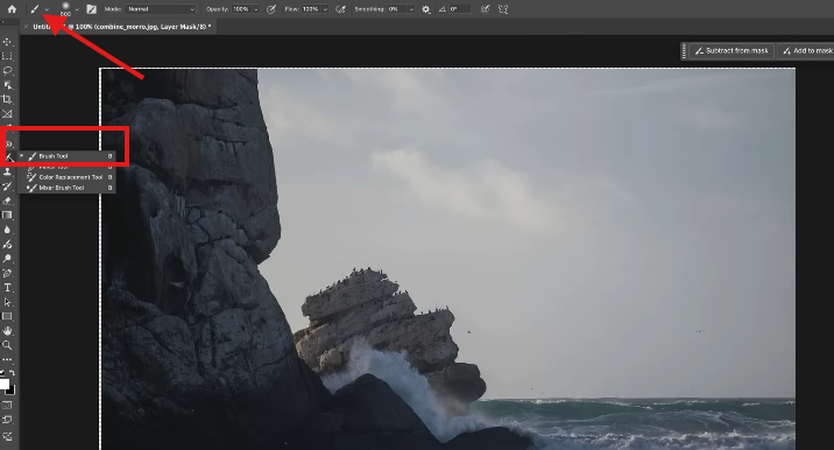The image size is (834, 450).
Task: Select the Dodge tool
Action: pyautogui.click(x=7, y=259)
